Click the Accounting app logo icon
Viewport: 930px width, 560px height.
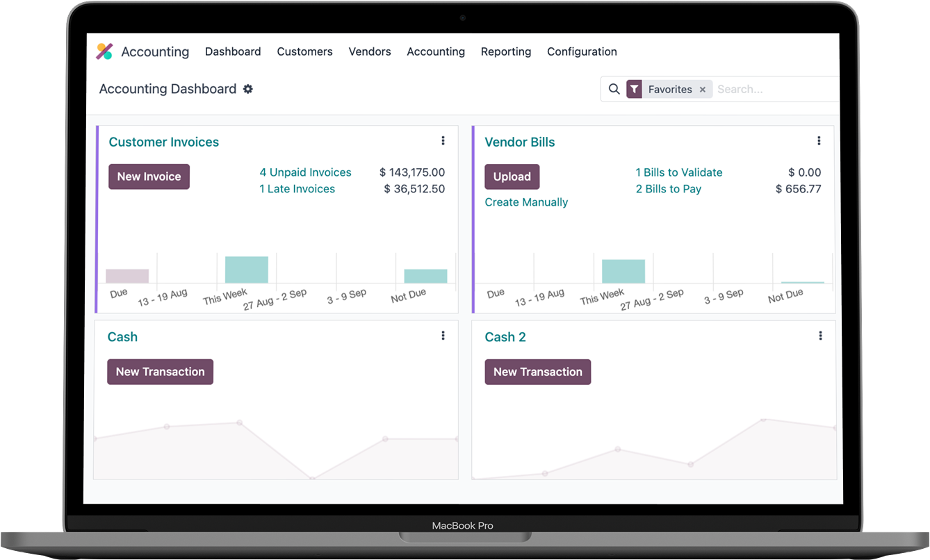pyautogui.click(x=105, y=51)
